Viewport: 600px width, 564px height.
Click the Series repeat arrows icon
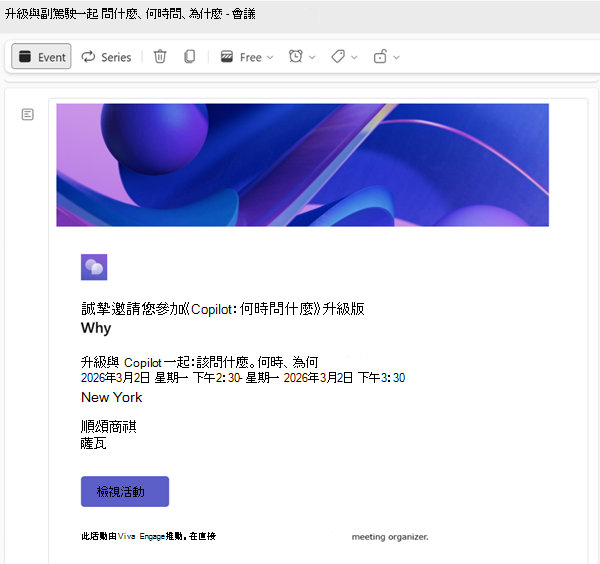point(88,57)
